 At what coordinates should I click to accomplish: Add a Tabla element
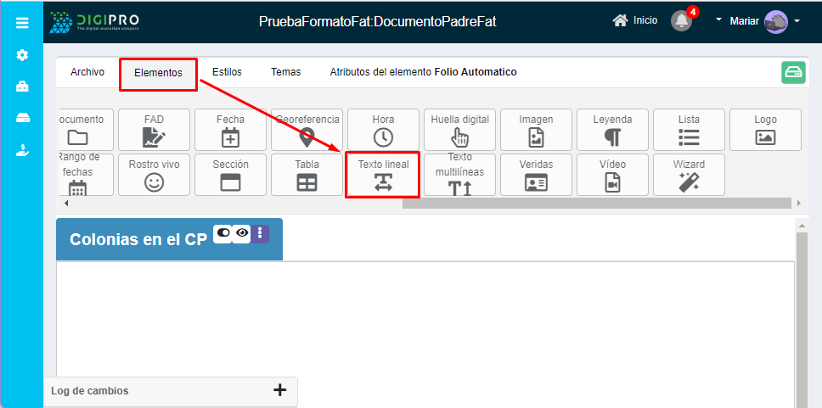(x=307, y=174)
